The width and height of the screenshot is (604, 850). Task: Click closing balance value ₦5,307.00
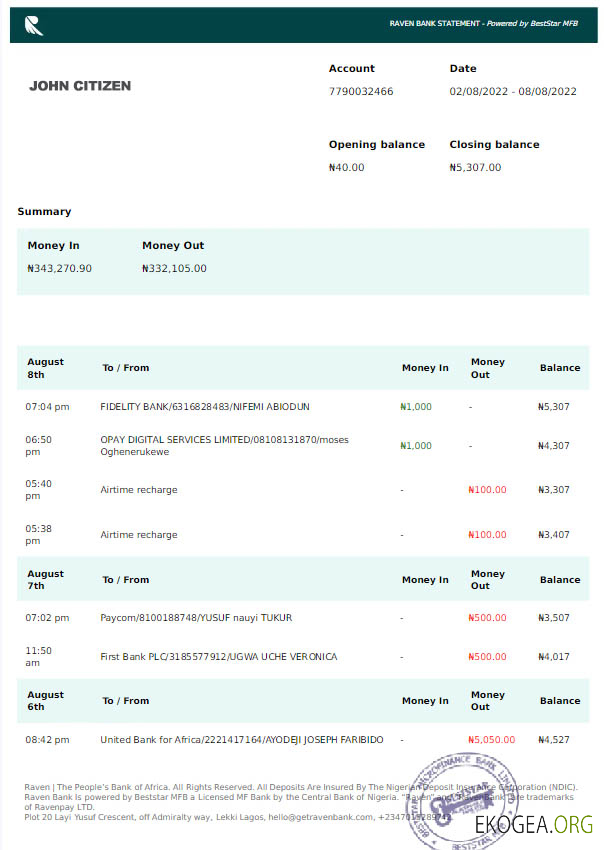[x=476, y=168]
